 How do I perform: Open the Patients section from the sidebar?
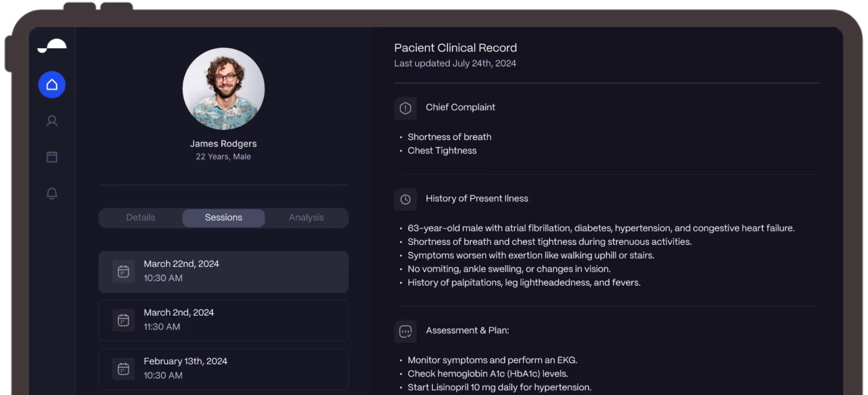coord(51,121)
